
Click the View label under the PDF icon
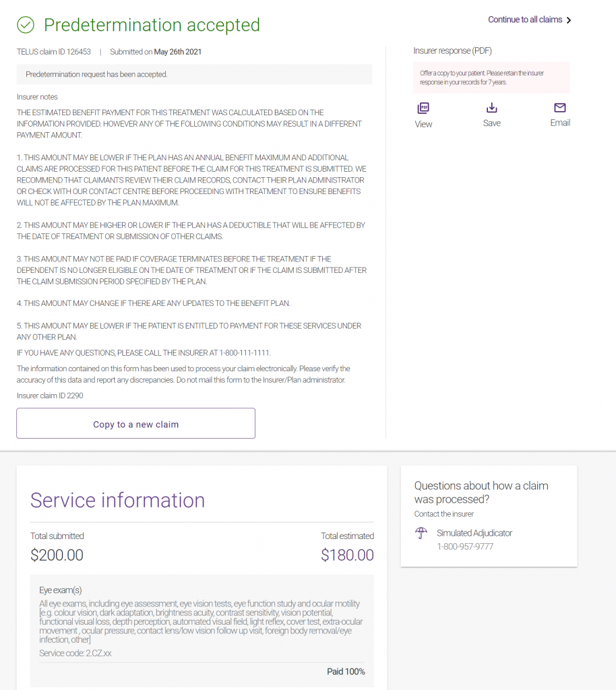point(423,124)
